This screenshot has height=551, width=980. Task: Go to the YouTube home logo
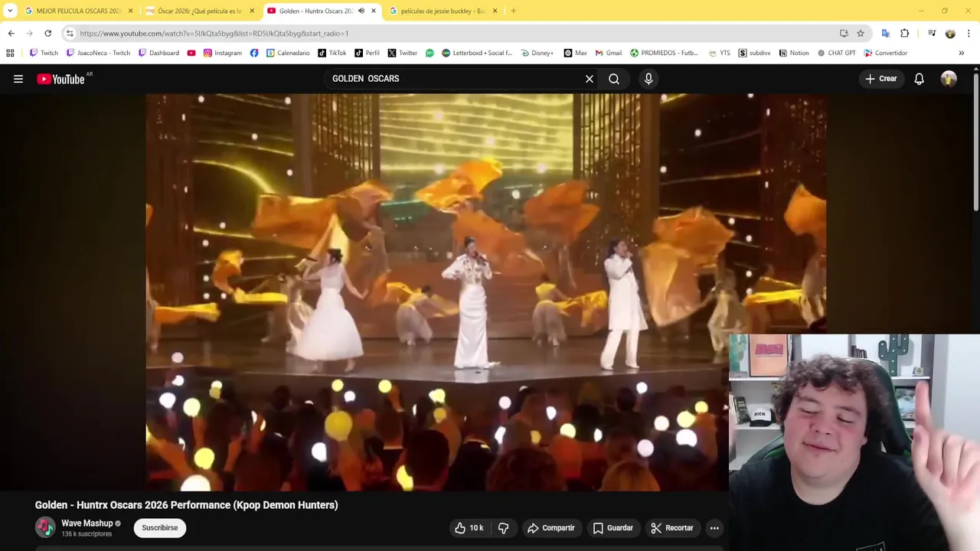pos(60,79)
